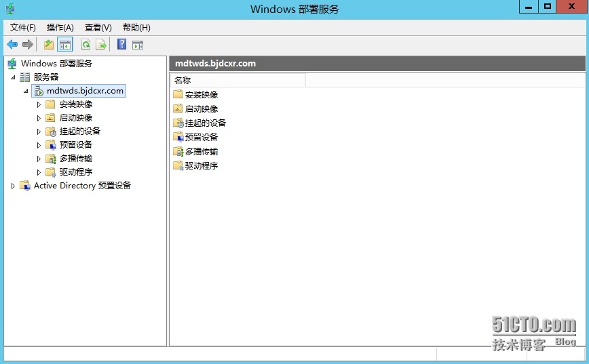
Task: Close the Windows 部署服务 window
Action: click(x=571, y=7)
